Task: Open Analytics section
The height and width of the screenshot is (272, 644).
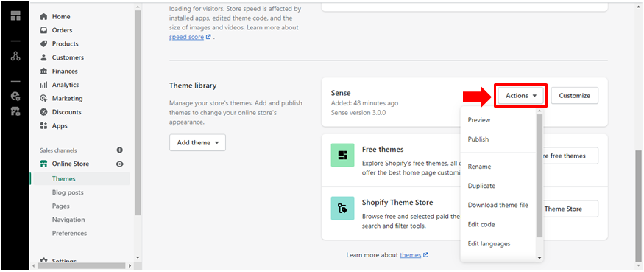Action: coord(66,85)
